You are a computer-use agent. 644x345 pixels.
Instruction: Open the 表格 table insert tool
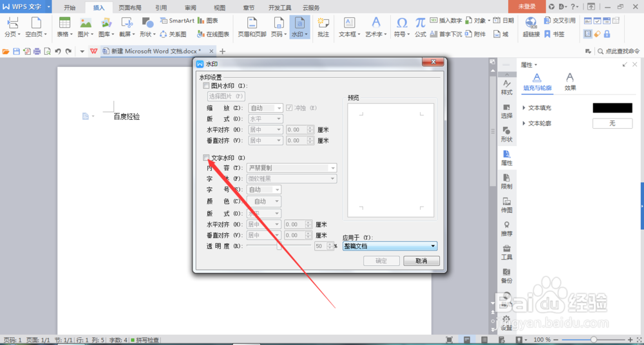pos(64,28)
